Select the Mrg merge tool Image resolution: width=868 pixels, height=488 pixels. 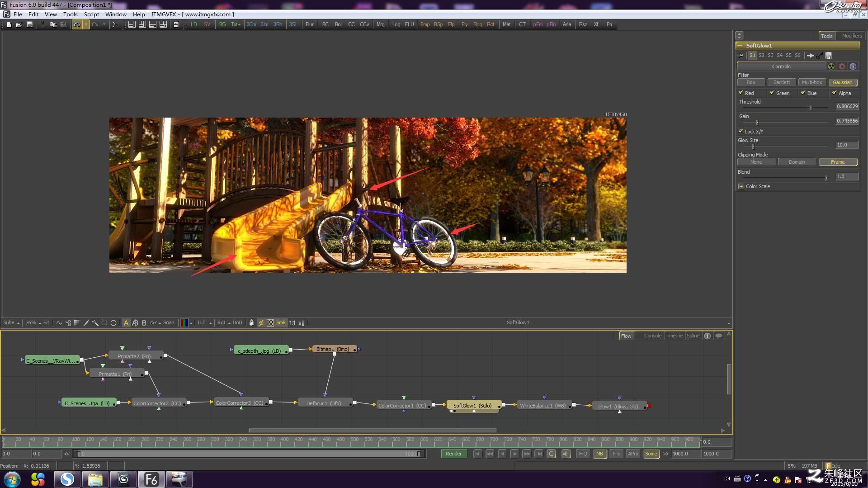[380, 24]
